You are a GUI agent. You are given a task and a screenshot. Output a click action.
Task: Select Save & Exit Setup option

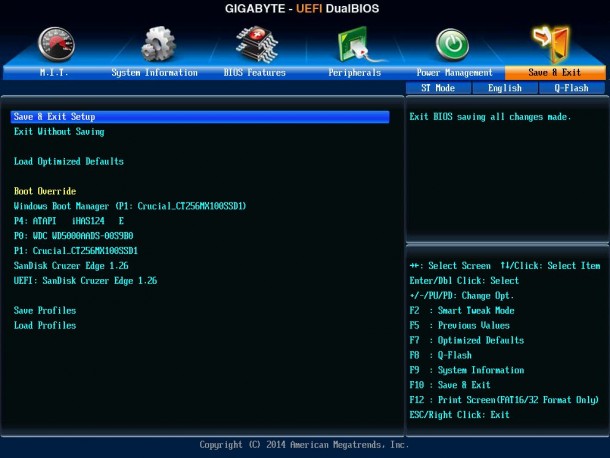point(200,117)
